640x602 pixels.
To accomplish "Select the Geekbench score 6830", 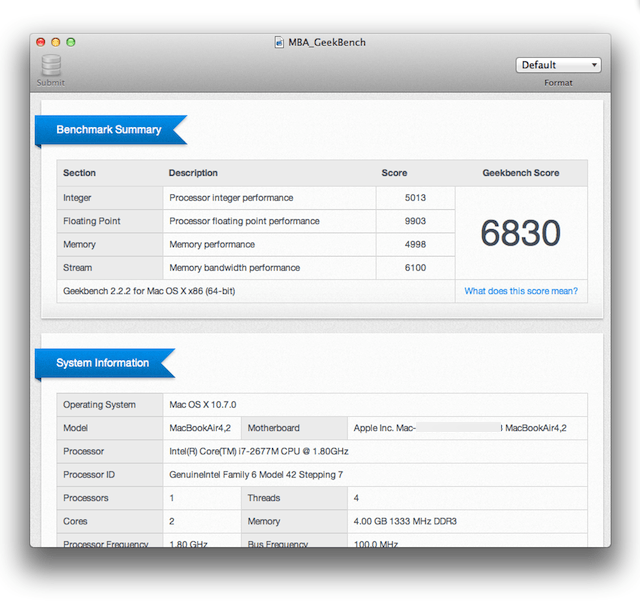I will (x=520, y=233).
